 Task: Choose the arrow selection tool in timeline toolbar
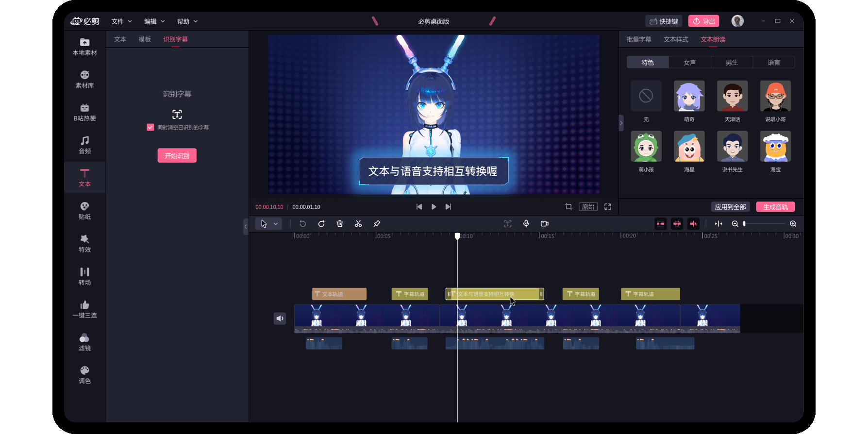coord(264,224)
